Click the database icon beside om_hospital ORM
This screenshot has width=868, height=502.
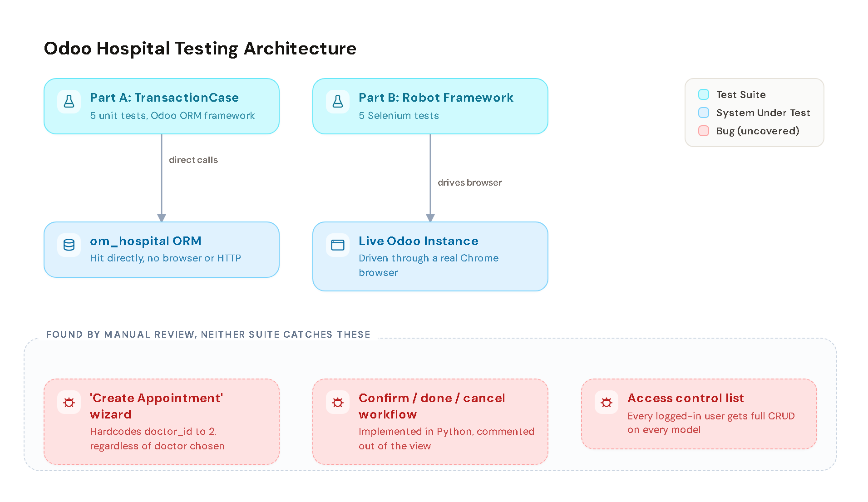tap(69, 245)
